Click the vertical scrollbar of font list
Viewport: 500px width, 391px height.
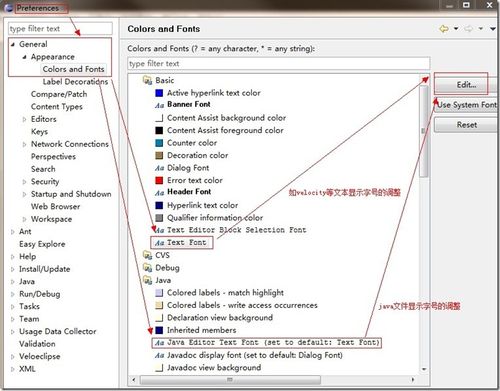[x=424, y=131]
